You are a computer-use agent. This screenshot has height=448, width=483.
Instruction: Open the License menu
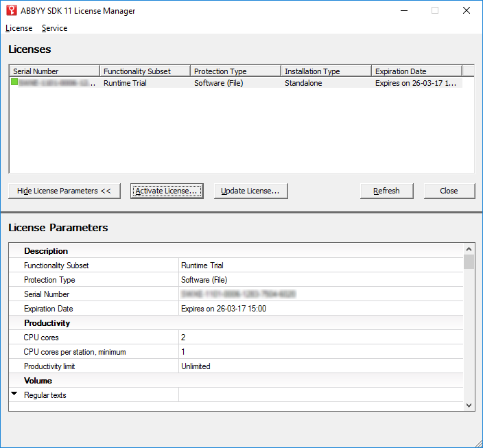(x=19, y=28)
